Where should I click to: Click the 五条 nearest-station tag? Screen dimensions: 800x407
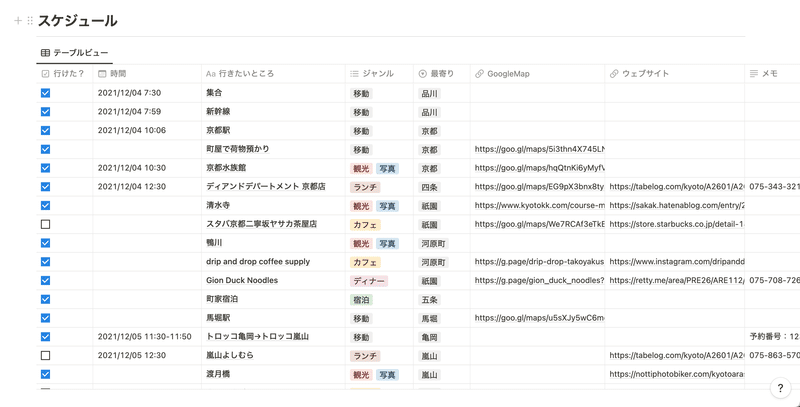429,300
